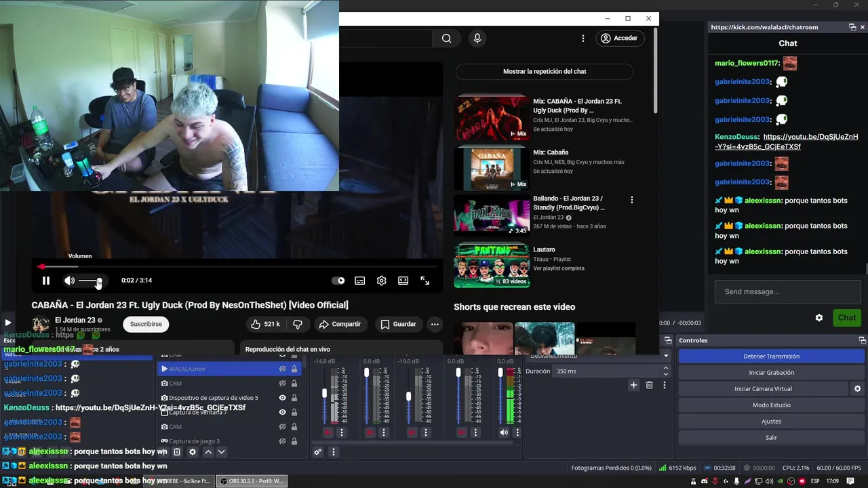
Task: Open the Compartir share dialog
Action: (x=340, y=324)
